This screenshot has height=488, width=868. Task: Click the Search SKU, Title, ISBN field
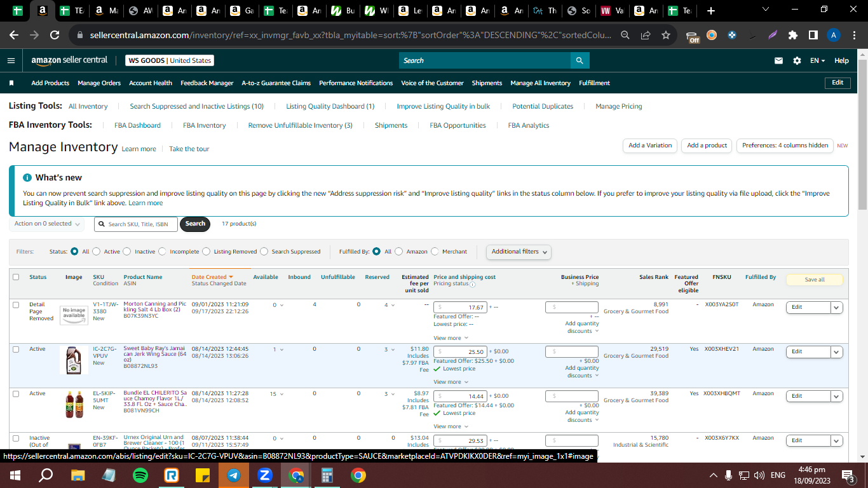click(136, 224)
